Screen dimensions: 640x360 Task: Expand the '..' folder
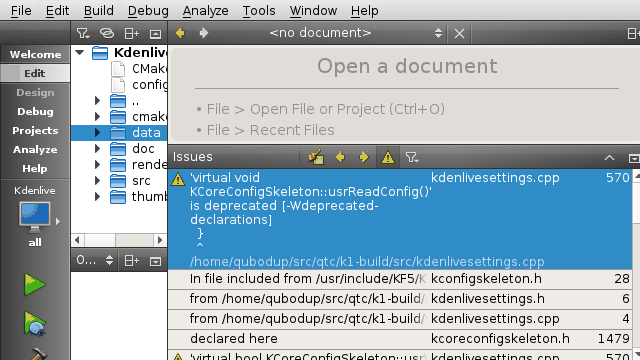pyautogui.click(x=97, y=101)
